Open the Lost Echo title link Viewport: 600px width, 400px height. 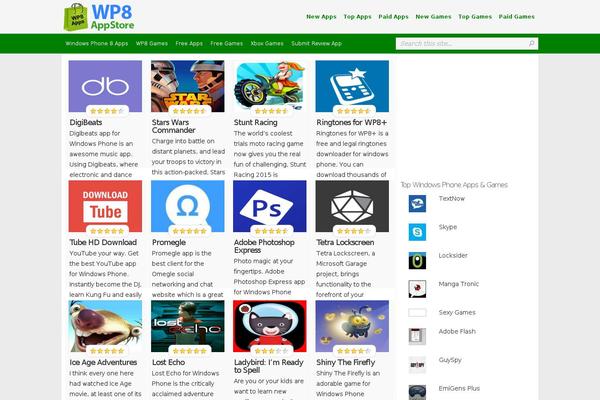(x=168, y=362)
